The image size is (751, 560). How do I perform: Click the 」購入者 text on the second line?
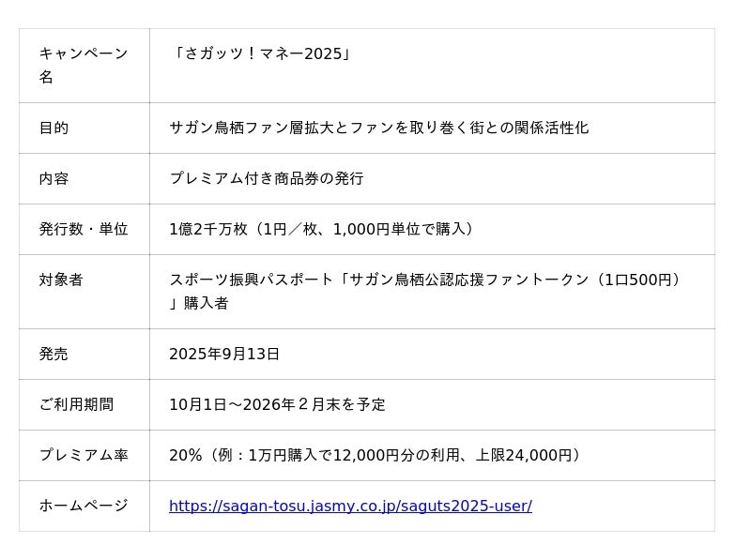coord(198,303)
